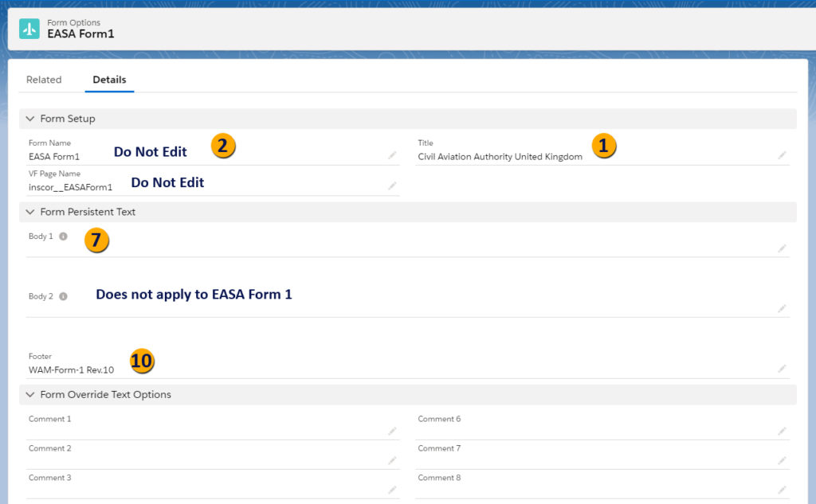Switch to the Related tab
Image resolution: width=816 pixels, height=504 pixels.
(x=45, y=80)
